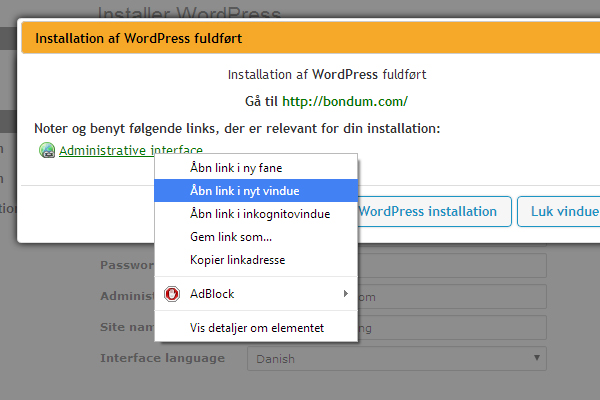The height and width of the screenshot is (400, 600).
Task: Click the 'Luk vindue' button
Action: tap(559, 211)
